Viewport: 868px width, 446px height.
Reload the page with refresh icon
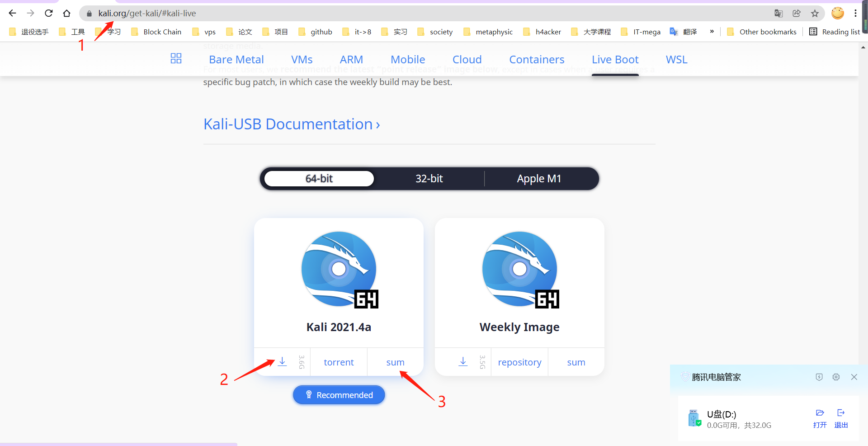click(48, 13)
